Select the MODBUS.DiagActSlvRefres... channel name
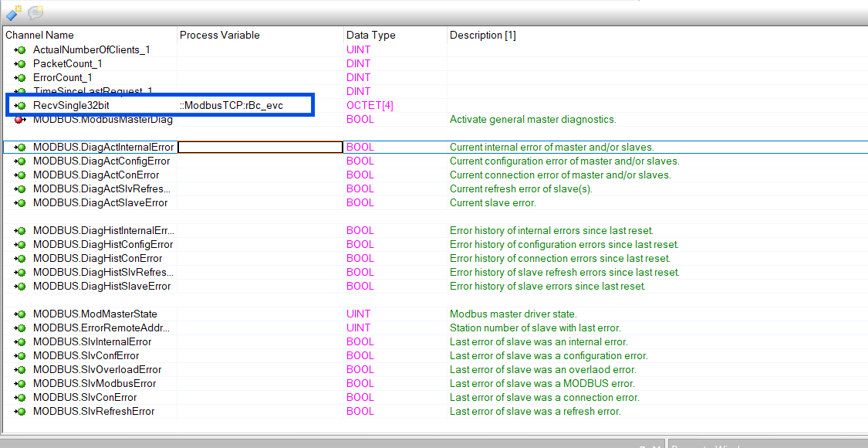This screenshot has height=448, width=868. [103, 189]
